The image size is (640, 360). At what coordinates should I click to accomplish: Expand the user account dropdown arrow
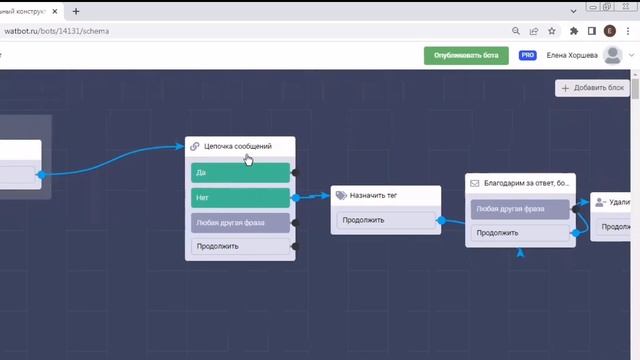click(x=631, y=55)
